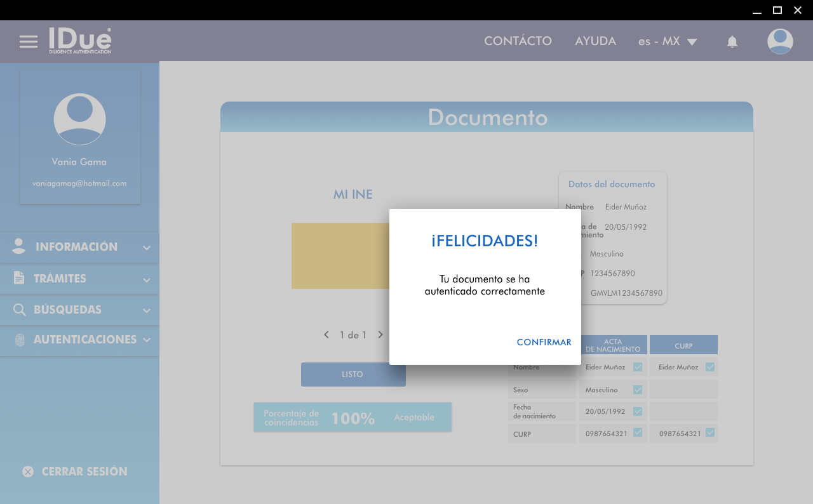Go to next document page arrow

point(380,335)
